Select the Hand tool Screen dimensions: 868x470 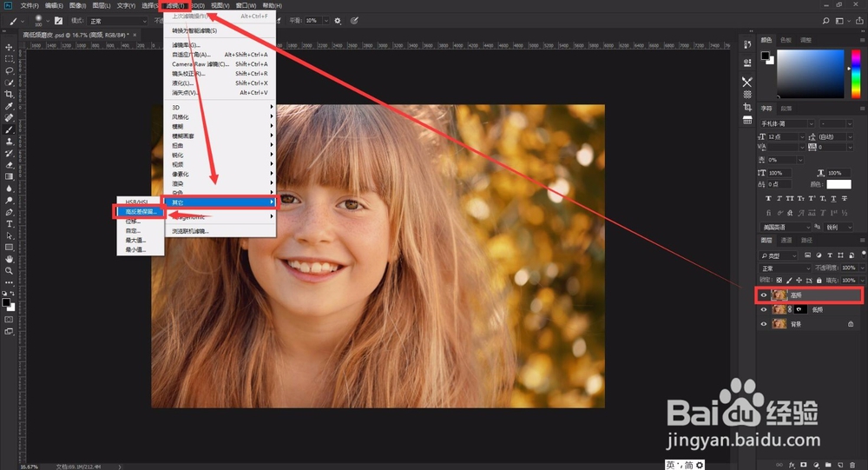[9, 259]
